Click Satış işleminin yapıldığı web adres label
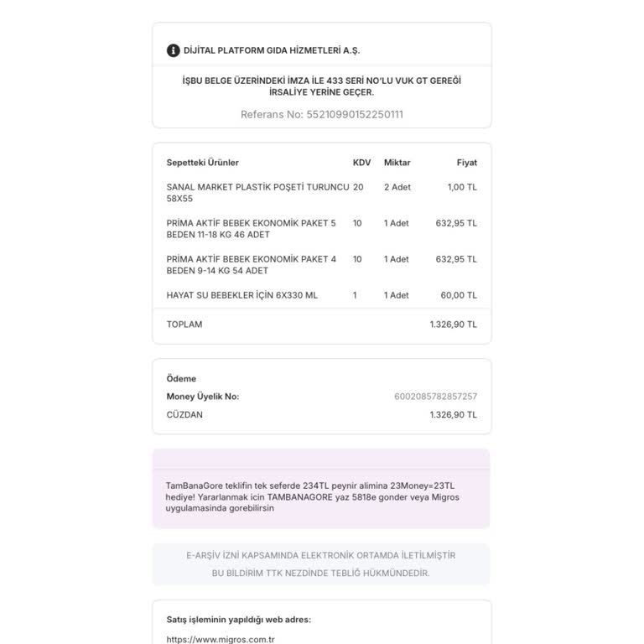Viewport: 644px width, 644px height. [x=239, y=620]
